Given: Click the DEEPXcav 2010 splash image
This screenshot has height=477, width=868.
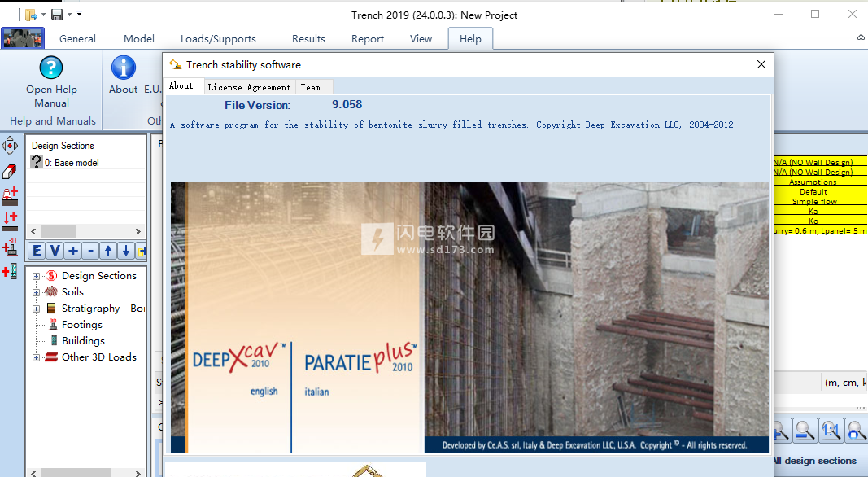Looking at the screenshot, I should tap(238, 358).
